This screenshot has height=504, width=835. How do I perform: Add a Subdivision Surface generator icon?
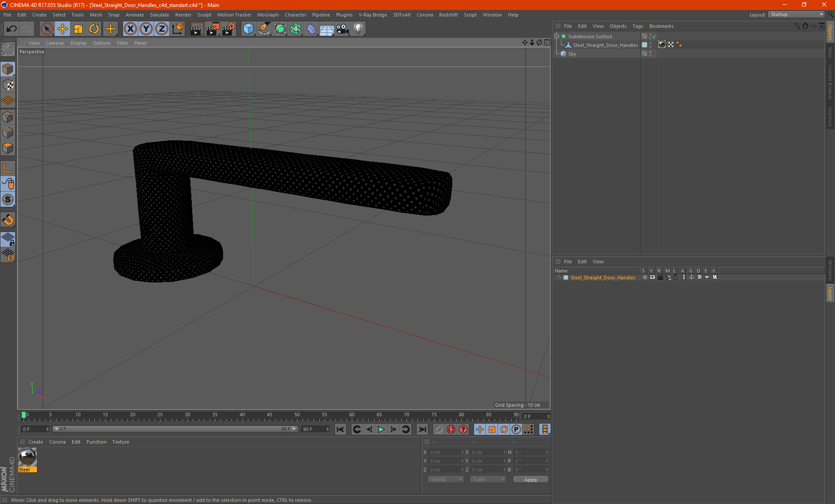click(x=280, y=29)
